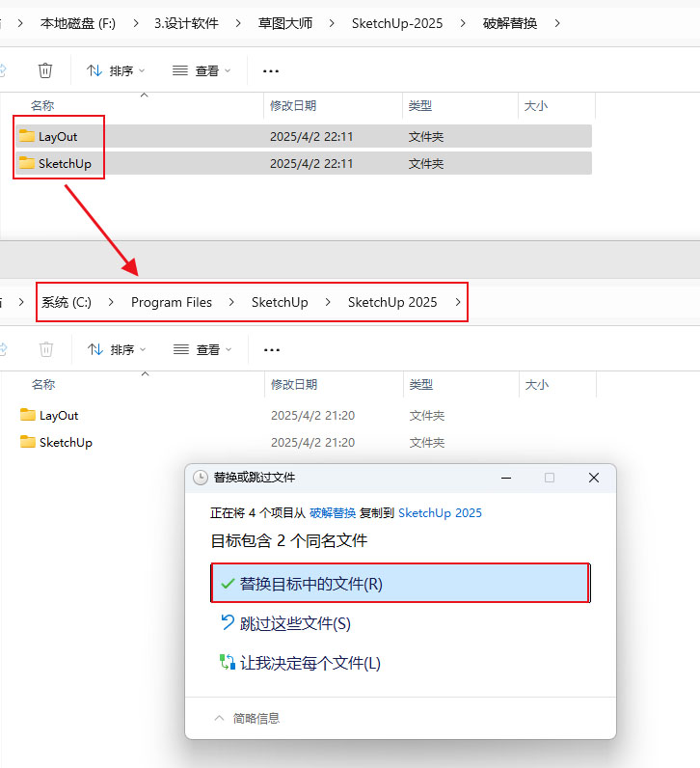Sort by 修改日期 column in lower window

(294, 385)
